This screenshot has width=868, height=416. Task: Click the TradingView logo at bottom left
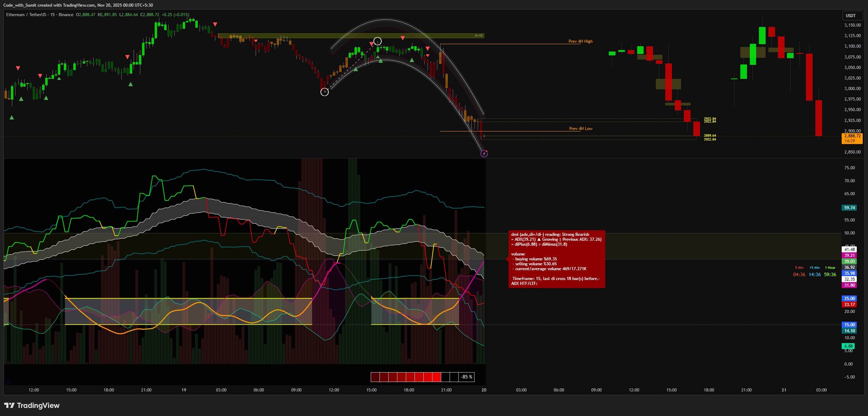(x=32, y=405)
